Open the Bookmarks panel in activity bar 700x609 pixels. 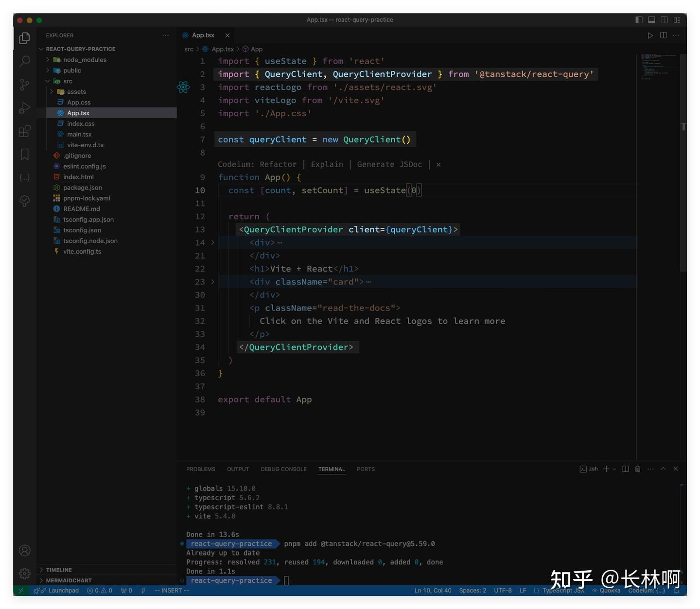point(24,154)
